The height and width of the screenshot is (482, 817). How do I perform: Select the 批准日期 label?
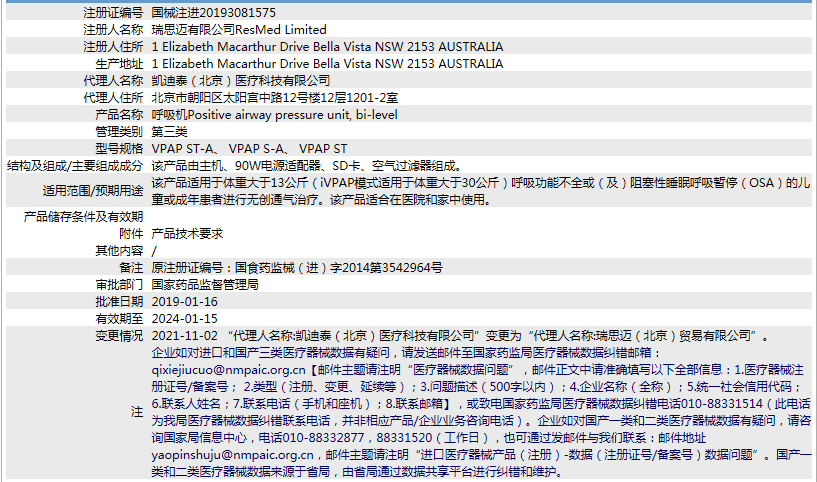(119, 302)
